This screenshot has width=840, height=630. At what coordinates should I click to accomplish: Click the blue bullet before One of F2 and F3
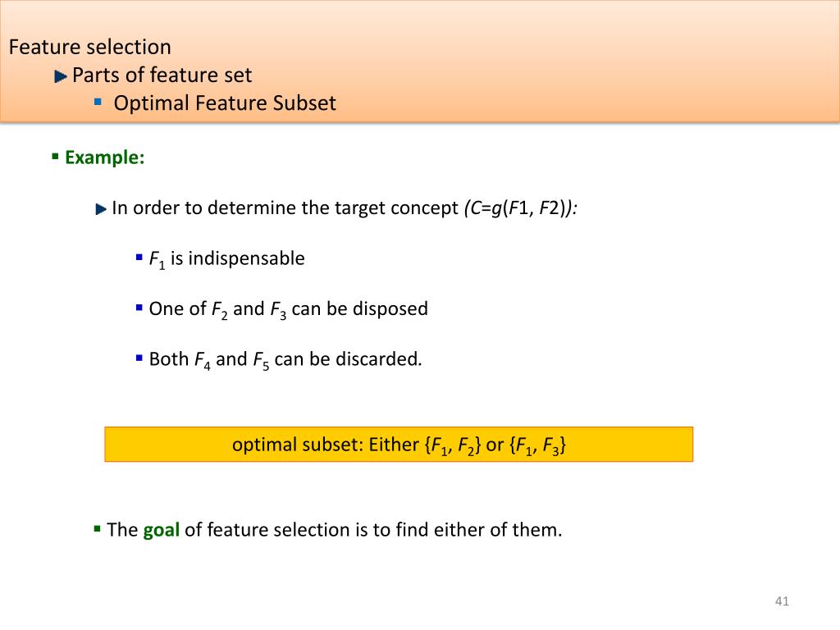coord(139,308)
